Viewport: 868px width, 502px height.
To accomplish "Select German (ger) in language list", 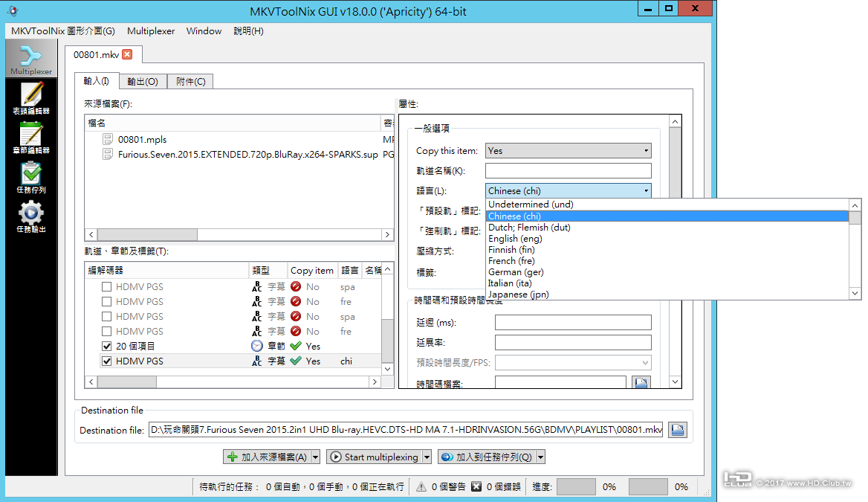I will (x=667, y=272).
